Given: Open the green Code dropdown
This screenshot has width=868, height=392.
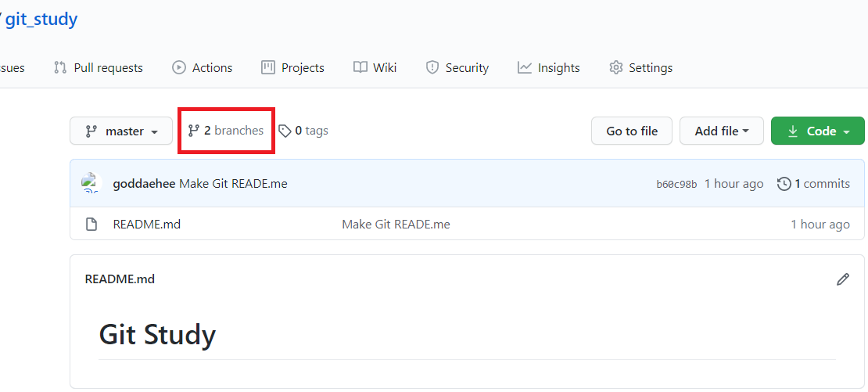Looking at the screenshot, I should (x=818, y=131).
